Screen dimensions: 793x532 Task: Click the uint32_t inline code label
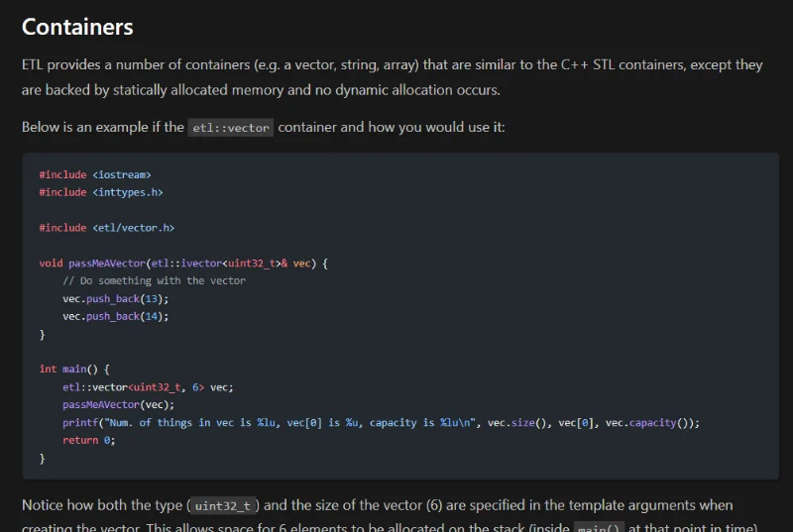(x=223, y=506)
